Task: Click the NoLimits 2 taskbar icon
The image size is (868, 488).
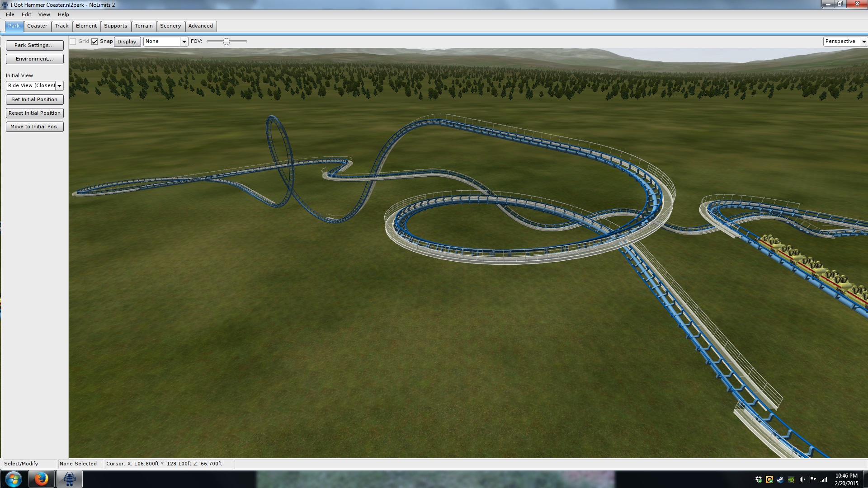Action: pyautogui.click(x=69, y=479)
